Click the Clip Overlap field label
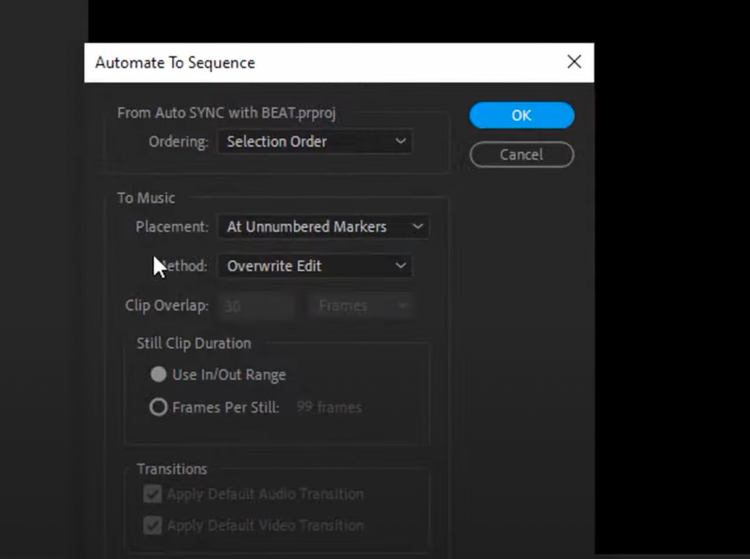Image resolution: width=750 pixels, height=559 pixels. coord(167,306)
